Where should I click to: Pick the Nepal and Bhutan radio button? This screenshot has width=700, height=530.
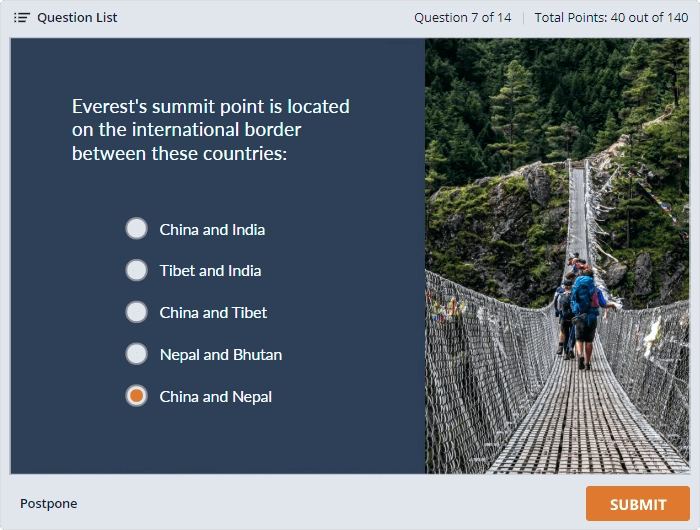(136, 354)
